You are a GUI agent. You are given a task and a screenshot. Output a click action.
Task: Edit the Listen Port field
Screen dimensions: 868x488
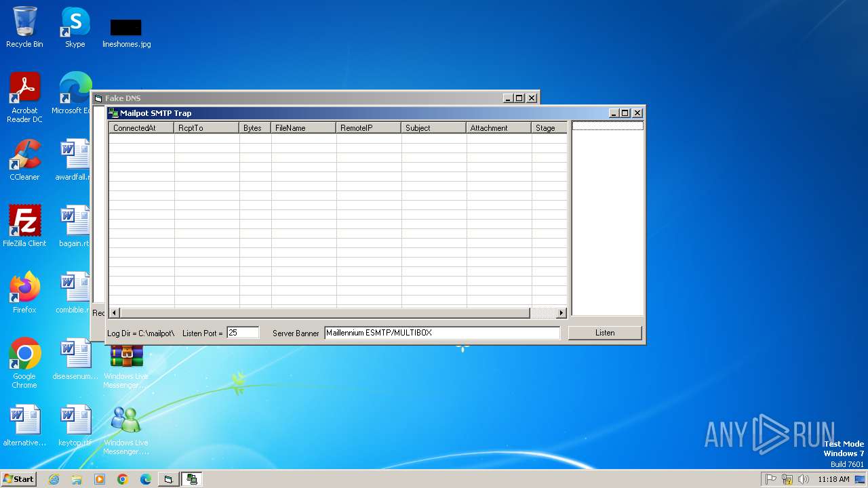[243, 333]
